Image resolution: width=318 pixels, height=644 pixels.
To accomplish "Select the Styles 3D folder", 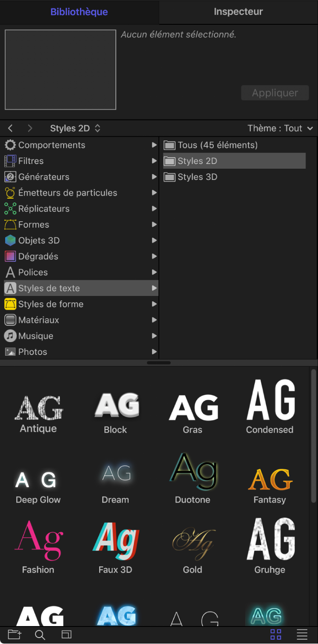I will coord(197,177).
